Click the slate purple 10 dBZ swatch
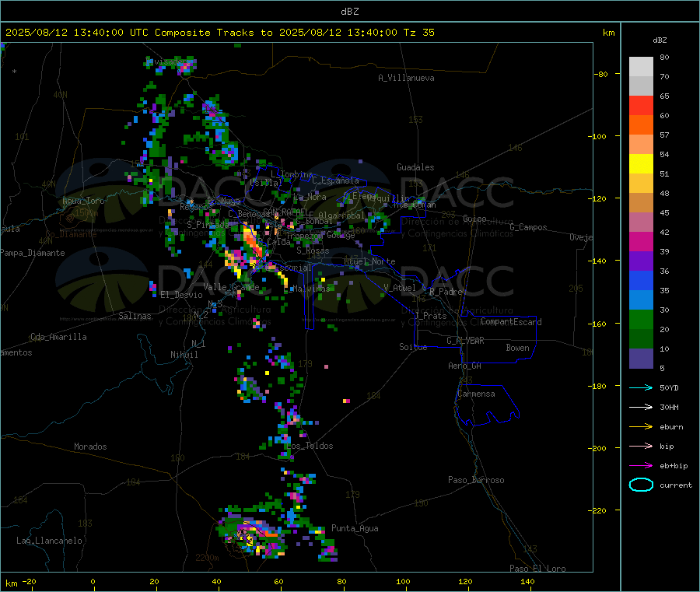The width and height of the screenshot is (700, 592). coord(641,358)
